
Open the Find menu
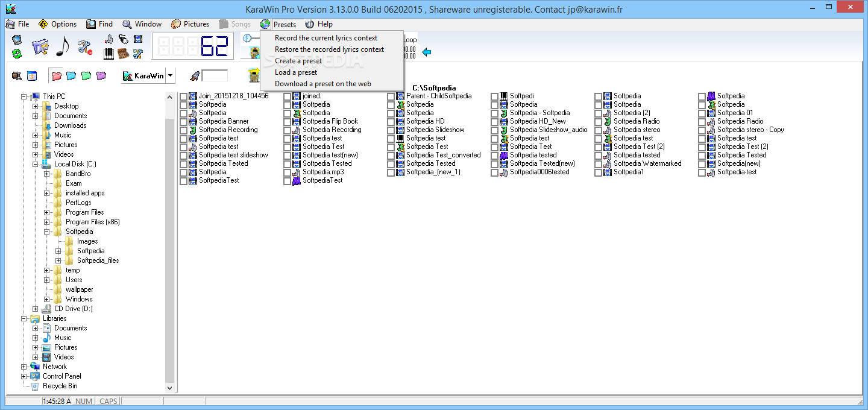point(99,24)
